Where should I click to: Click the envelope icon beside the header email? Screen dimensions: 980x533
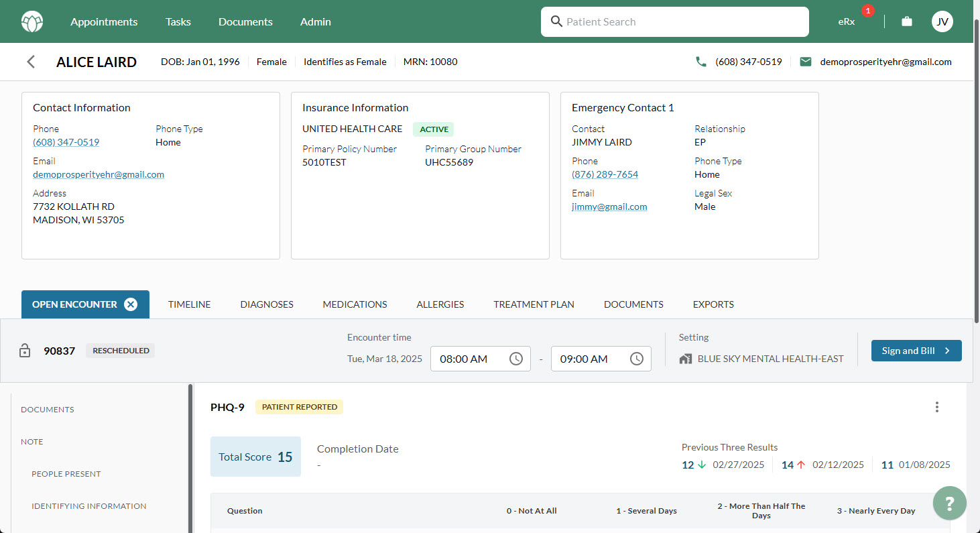pos(806,61)
